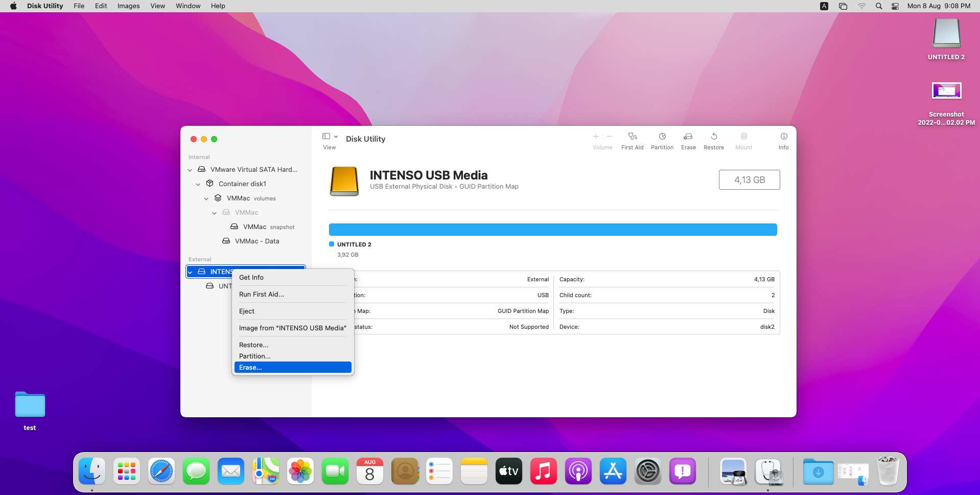Open Mail in the Dock

(x=231, y=471)
